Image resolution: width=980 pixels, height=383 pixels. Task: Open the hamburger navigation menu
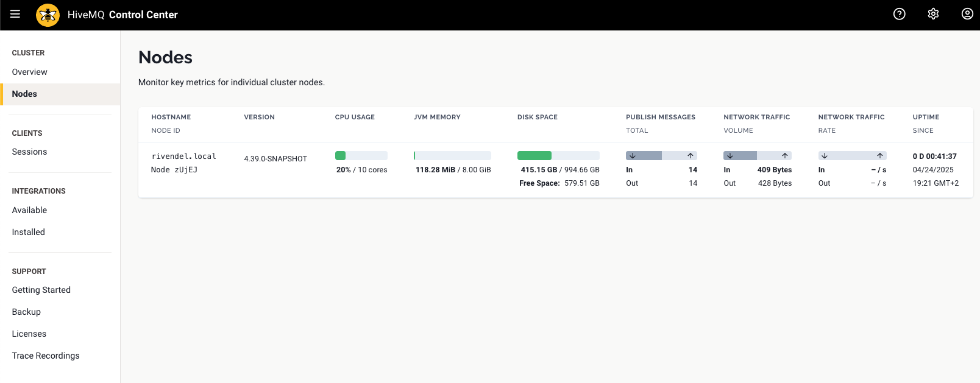coord(15,14)
